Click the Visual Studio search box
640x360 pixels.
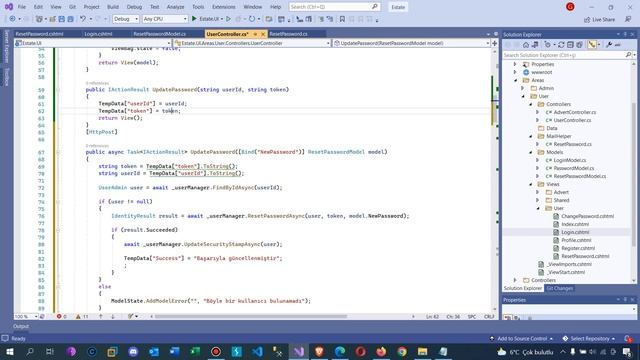pos(334,7)
